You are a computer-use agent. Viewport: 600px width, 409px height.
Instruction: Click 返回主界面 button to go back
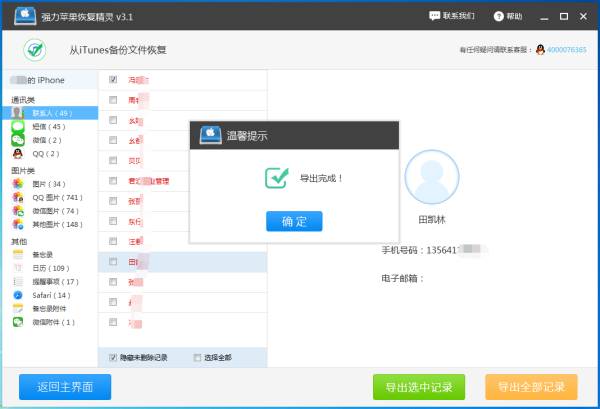pos(65,387)
